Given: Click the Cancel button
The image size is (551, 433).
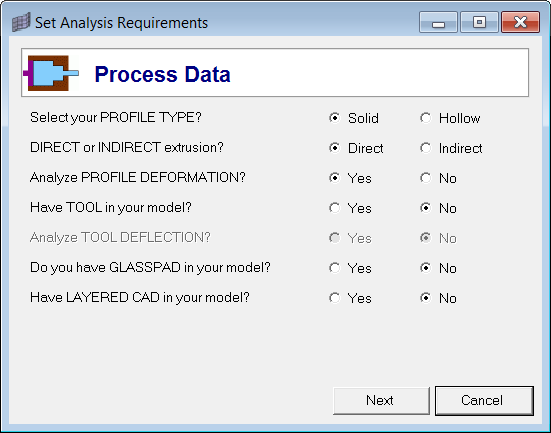Looking at the screenshot, I should [x=484, y=401].
